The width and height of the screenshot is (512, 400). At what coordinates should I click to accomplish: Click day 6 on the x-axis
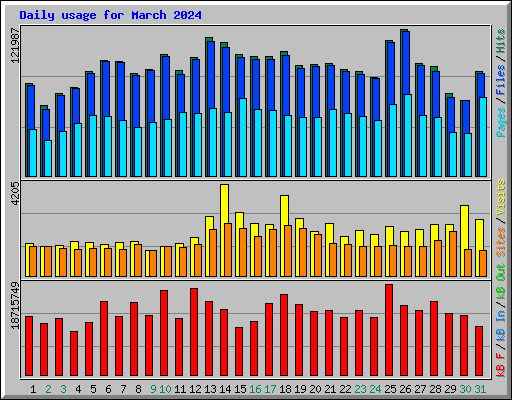(108, 389)
